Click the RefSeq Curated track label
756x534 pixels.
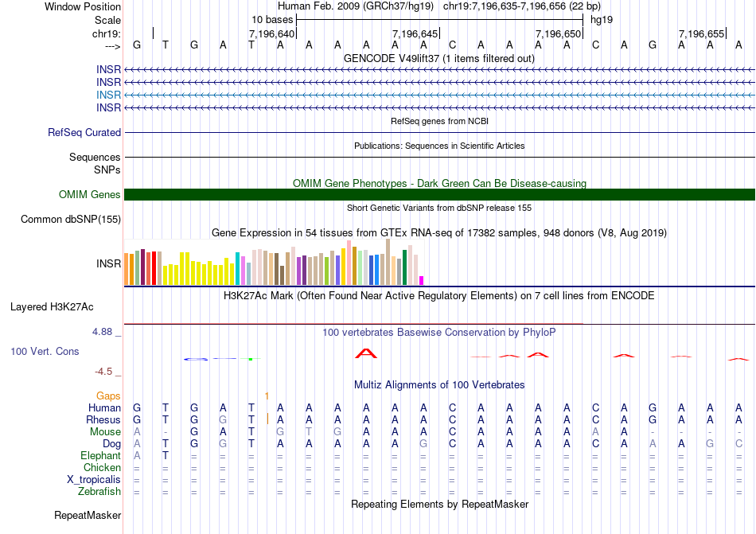pyautogui.click(x=84, y=133)
